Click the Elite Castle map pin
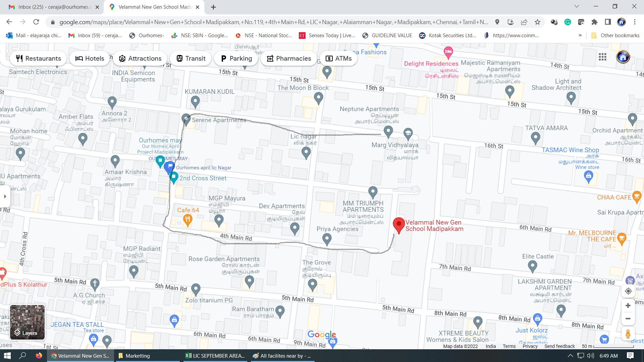Image resolution: width=644 pixels, height=362 pixels. point(532,266)
